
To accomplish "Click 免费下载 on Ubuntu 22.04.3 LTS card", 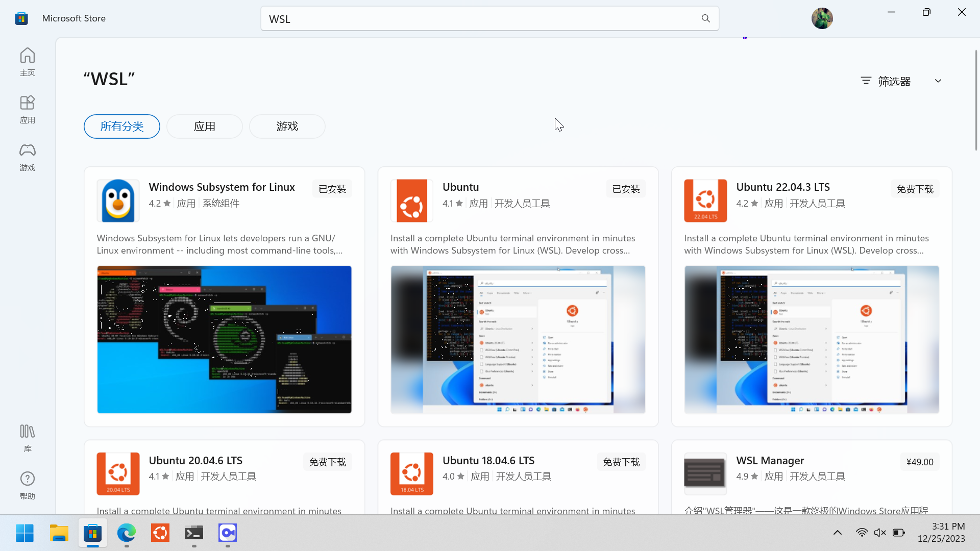I will point(915,189).
